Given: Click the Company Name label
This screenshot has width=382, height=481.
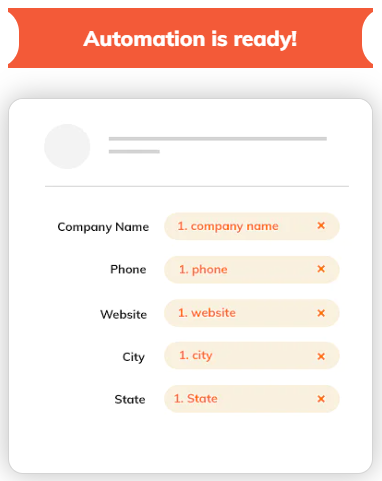Looking at the screenshot, I should [103, 227].
